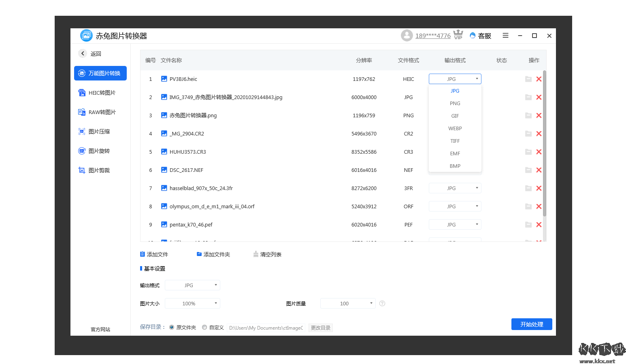Open folder icon for olympus_om_d row
This screenshot has height=364, width=626.
[x=528, y=206]
